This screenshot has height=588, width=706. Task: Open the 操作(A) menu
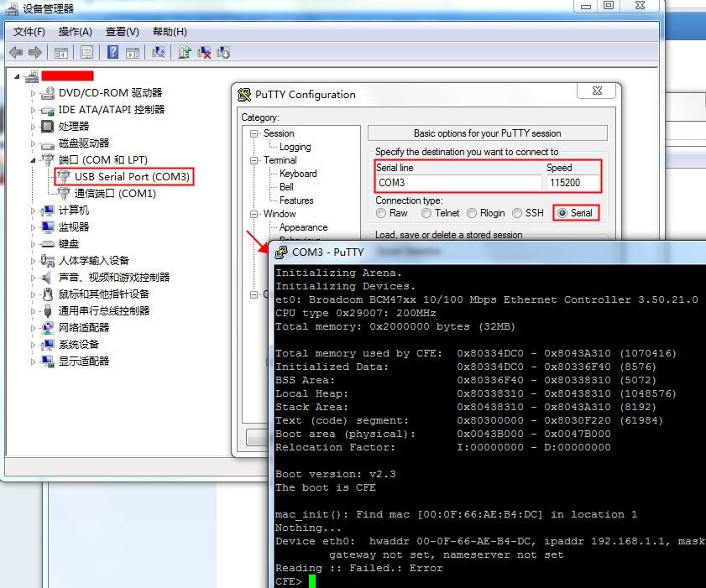(76, 32)
